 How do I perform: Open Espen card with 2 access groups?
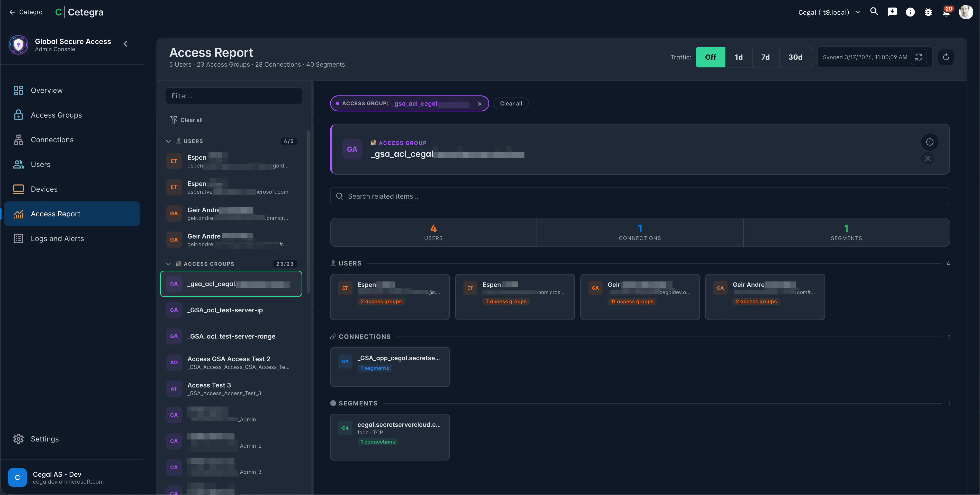tap(389, 297)
